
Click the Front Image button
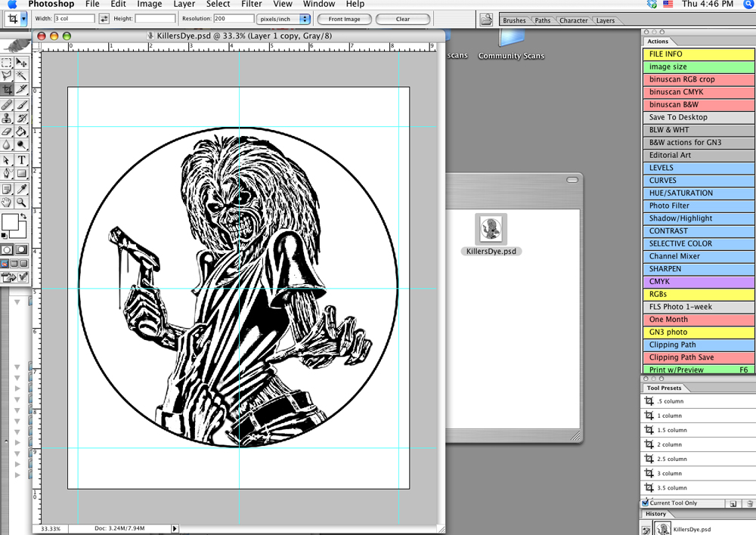[x=344, y=19]
